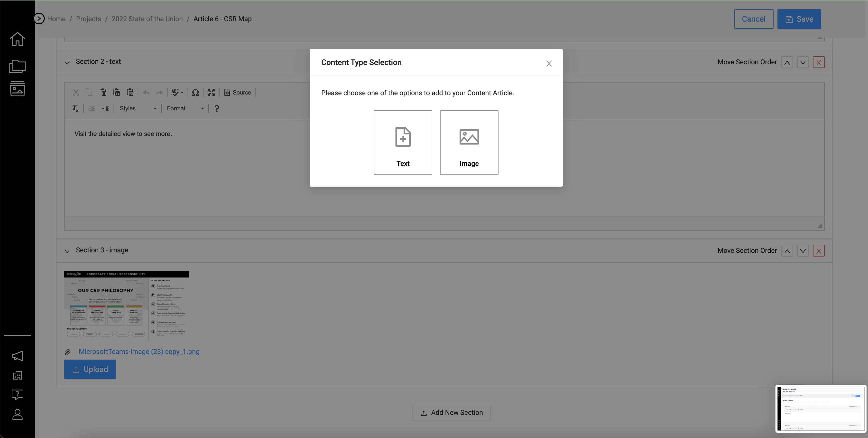The image size is (868, 438).
Task: Open the media gallery sidebar icon
Action: (17, 89)
